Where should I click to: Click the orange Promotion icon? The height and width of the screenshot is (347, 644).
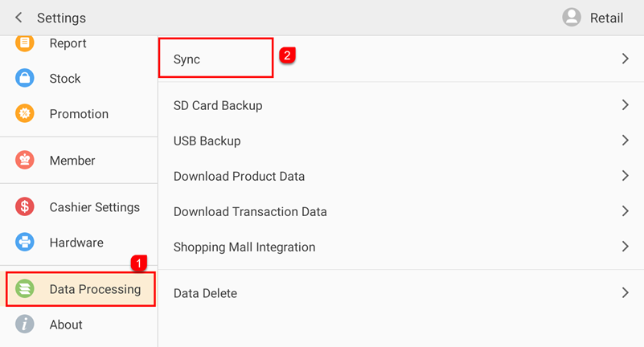click(25, 114)
